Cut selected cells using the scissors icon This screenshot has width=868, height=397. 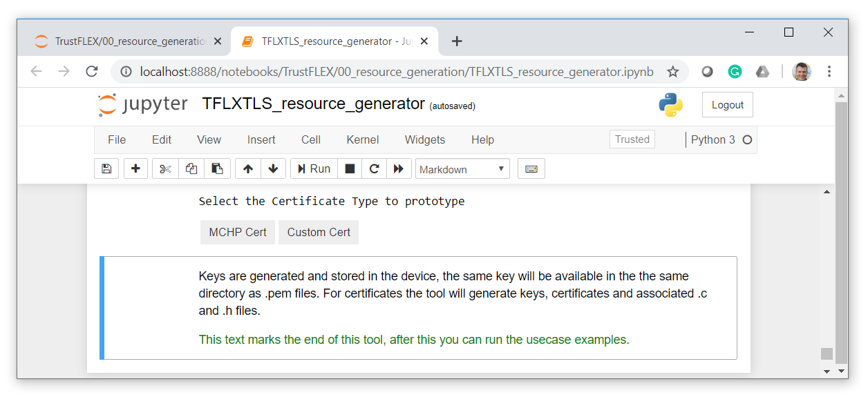coord(165,169)
